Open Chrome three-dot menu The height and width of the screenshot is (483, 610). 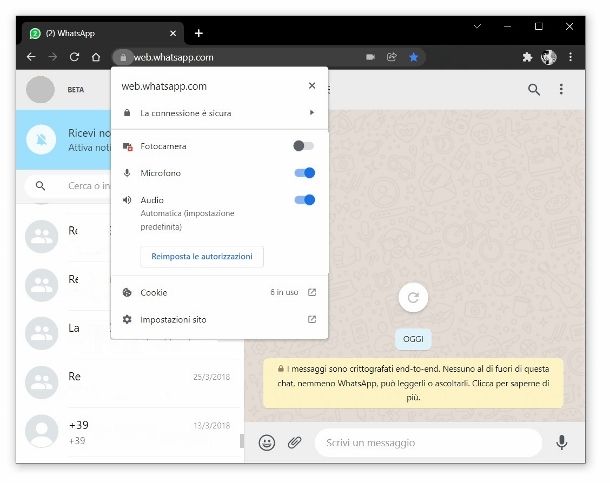pos(570,57)
